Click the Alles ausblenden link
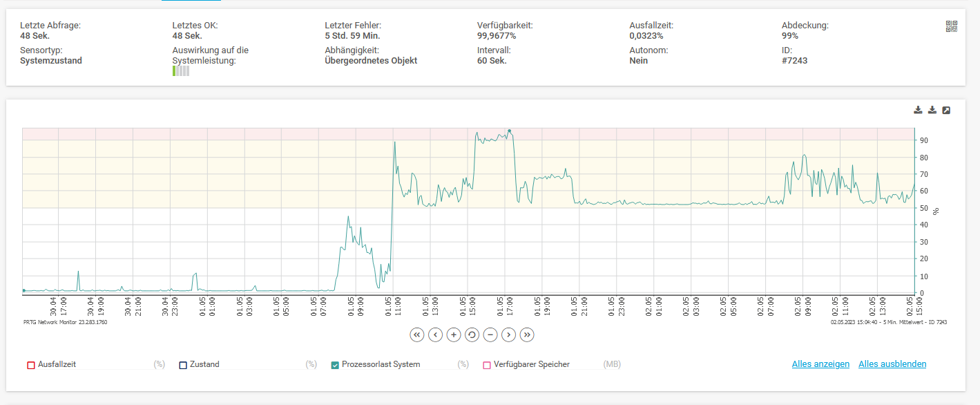This screenshot has width=980, height=405. (892, 364)
